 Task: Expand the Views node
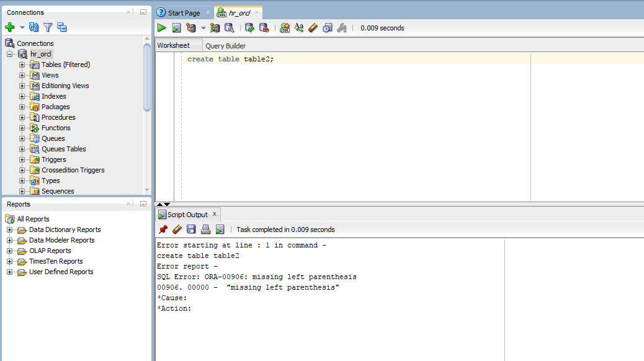tap(22, 75)
